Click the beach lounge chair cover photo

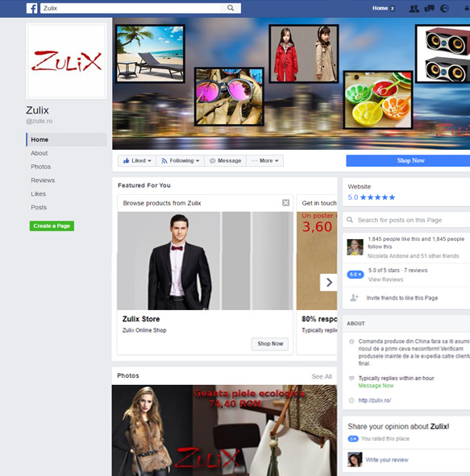tap(150, 54)
